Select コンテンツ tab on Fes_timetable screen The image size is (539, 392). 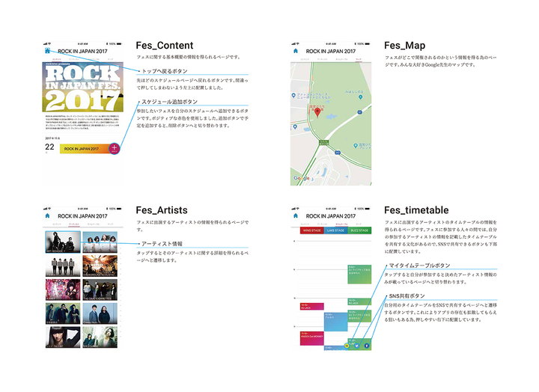coord(305,224)
